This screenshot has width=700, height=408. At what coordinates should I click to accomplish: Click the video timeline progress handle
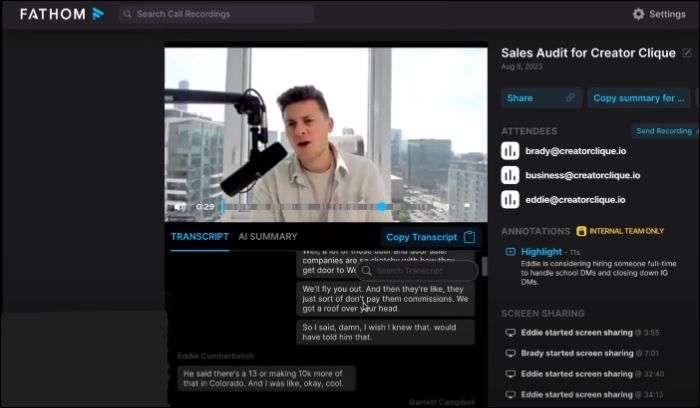point(381,207)
